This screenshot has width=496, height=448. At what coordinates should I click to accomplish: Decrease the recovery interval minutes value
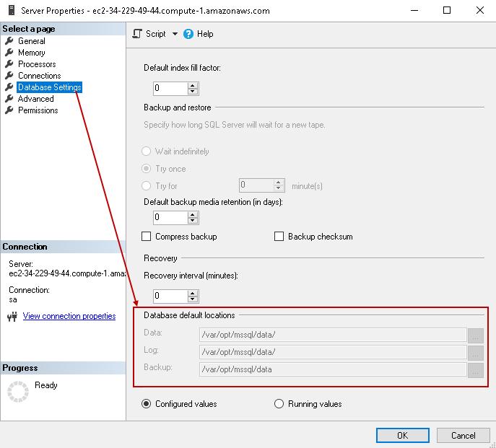pyautogui.click(x=193, y=299)
